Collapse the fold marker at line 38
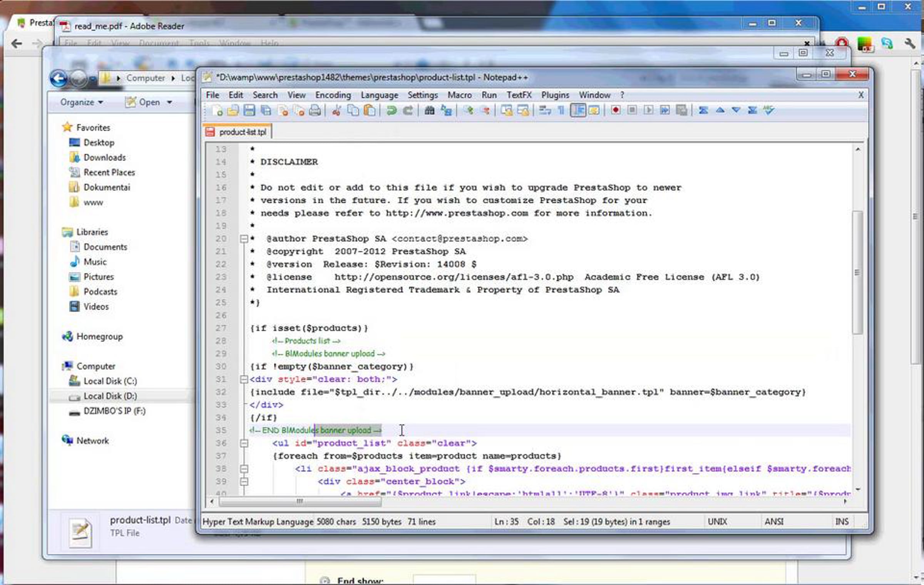Image resolution: width=924 pixels, height=585 pixels. (x=244, y=469)
